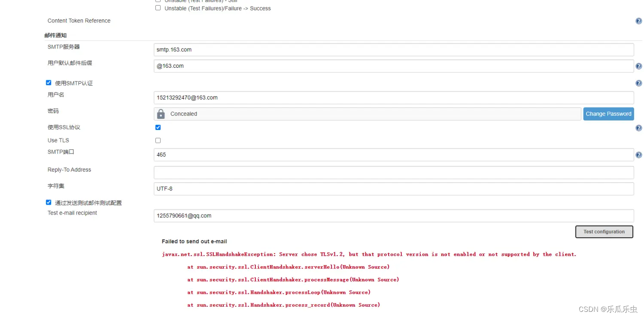Screen dimensions: 644x317
Task: Click the Change Password button
Action: click(608, 114)
